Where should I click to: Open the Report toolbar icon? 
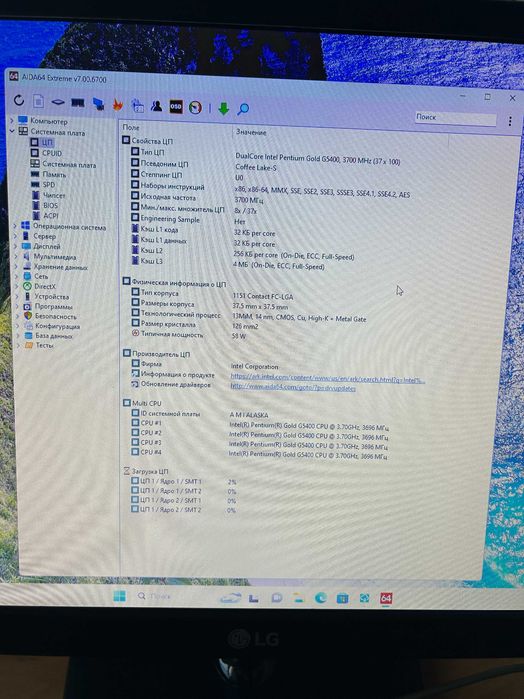[38, 101]
